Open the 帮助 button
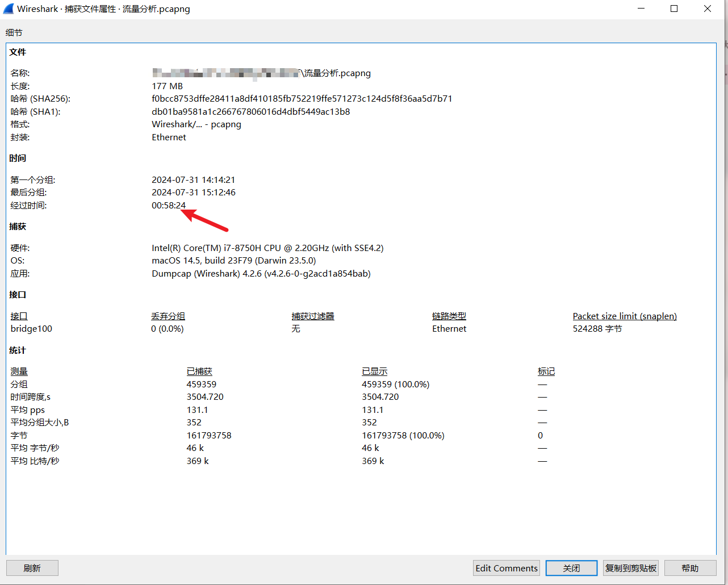728x585 pixels. [x=690, y=568]
